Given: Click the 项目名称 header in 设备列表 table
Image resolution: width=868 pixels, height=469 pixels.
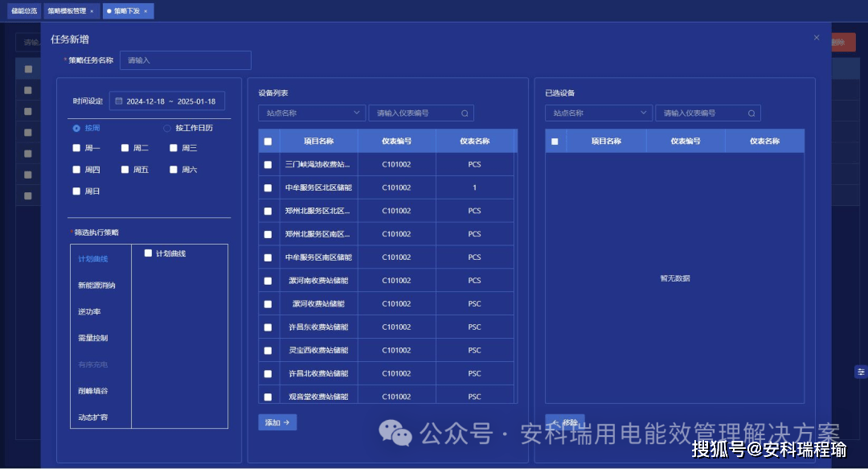Looking at the screenshot, I should [x=319, y=142].
